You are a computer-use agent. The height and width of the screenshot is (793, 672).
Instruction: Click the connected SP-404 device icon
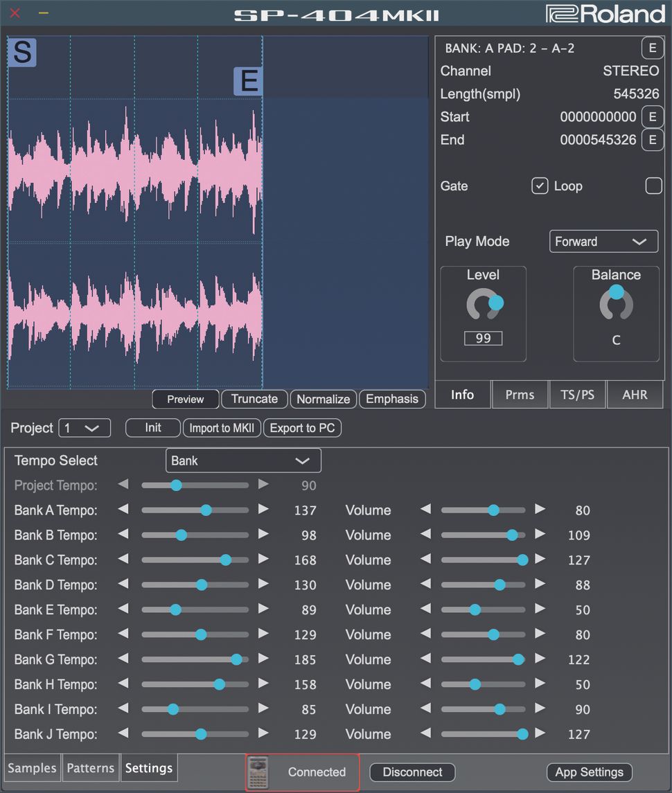[x=259, y=772]
